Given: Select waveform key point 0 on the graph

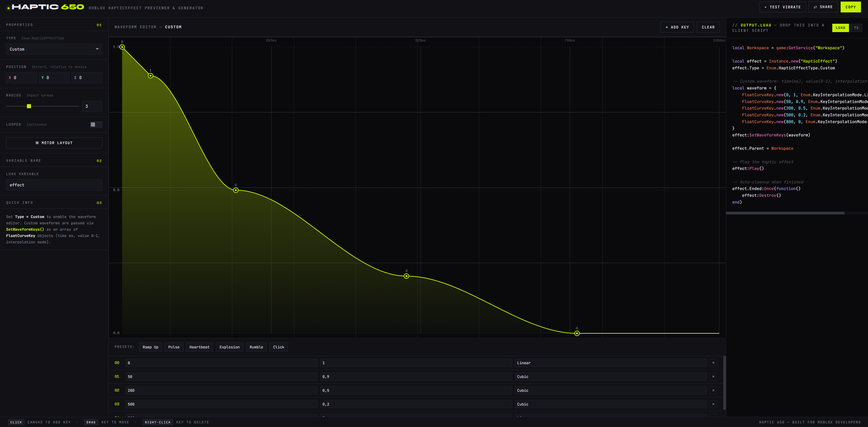Looking at the screenshot, I should 122,47.
